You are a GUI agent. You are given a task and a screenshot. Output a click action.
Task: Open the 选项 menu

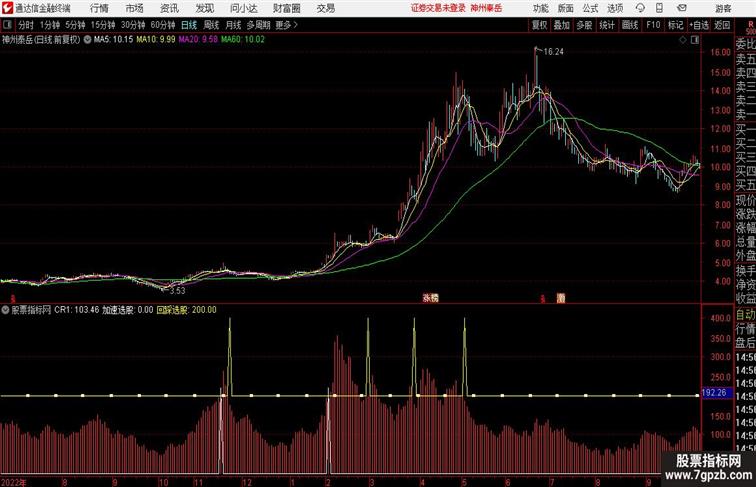(x=615, y=8)
